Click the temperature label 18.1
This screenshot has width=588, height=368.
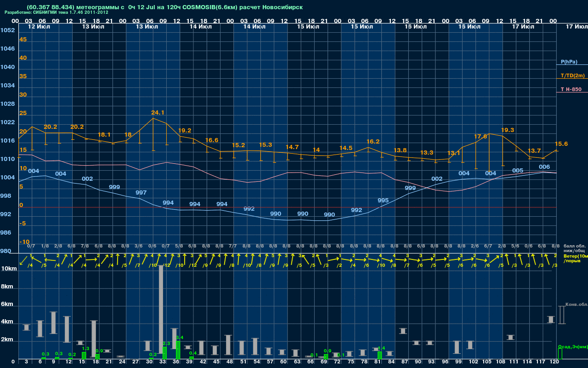tap(104, 135)
